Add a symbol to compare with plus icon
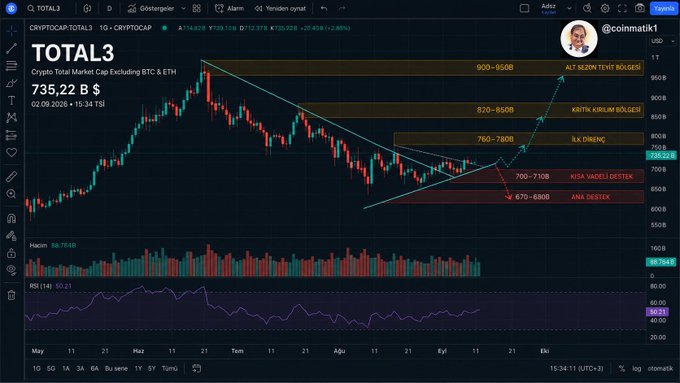 coord(87,8)
